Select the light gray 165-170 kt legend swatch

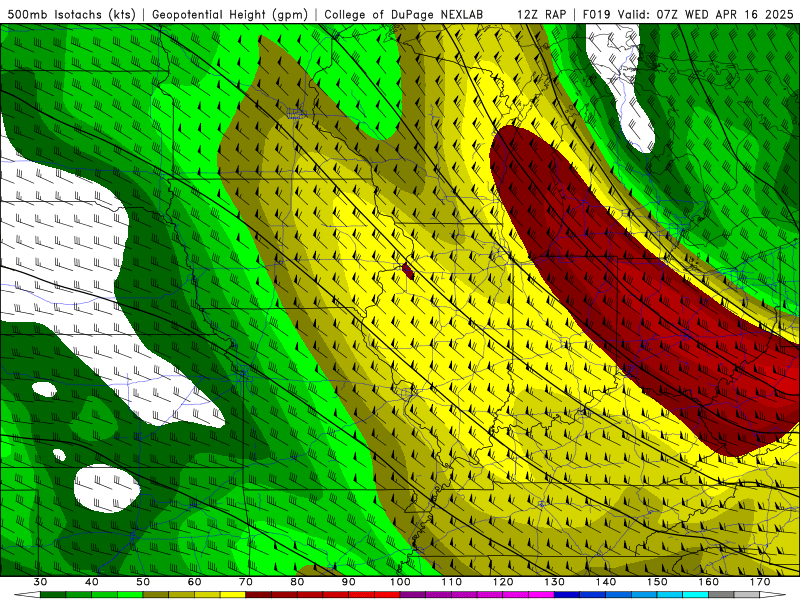(747, 594)
